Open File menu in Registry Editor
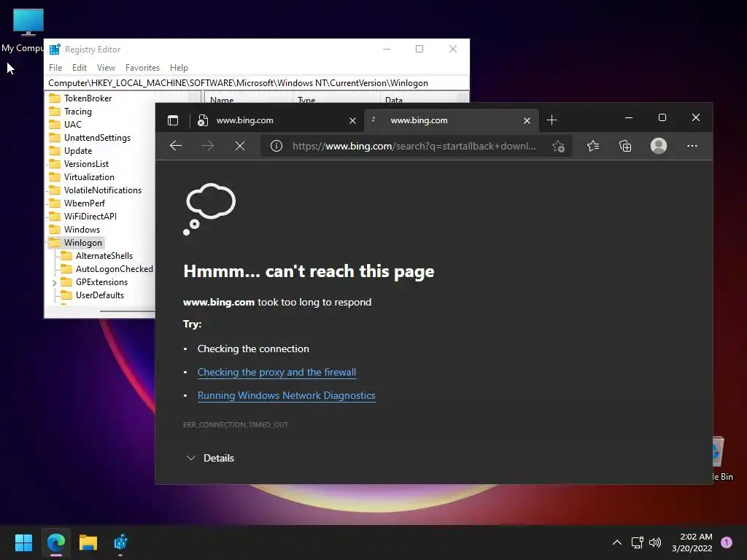 click(55, 68)
